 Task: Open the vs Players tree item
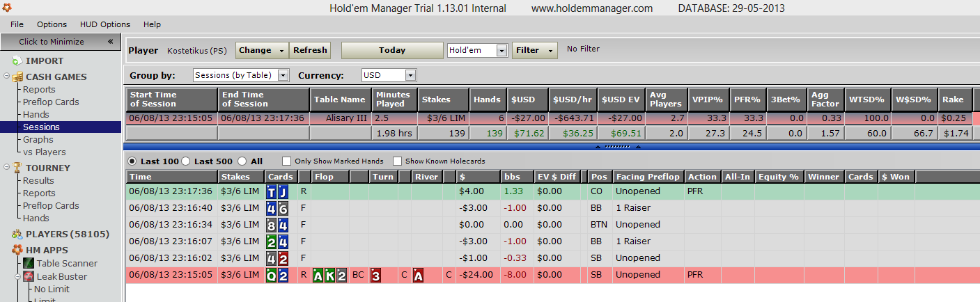pos(45,152)
